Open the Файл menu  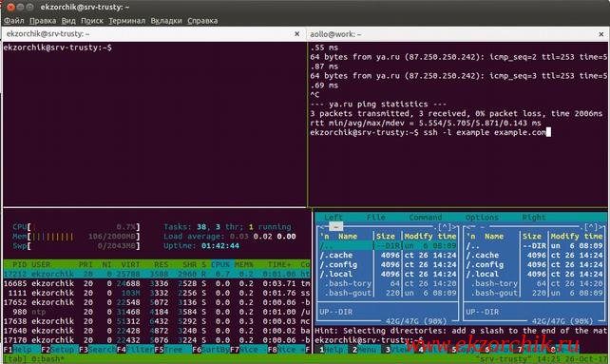(x=14, y=21)
